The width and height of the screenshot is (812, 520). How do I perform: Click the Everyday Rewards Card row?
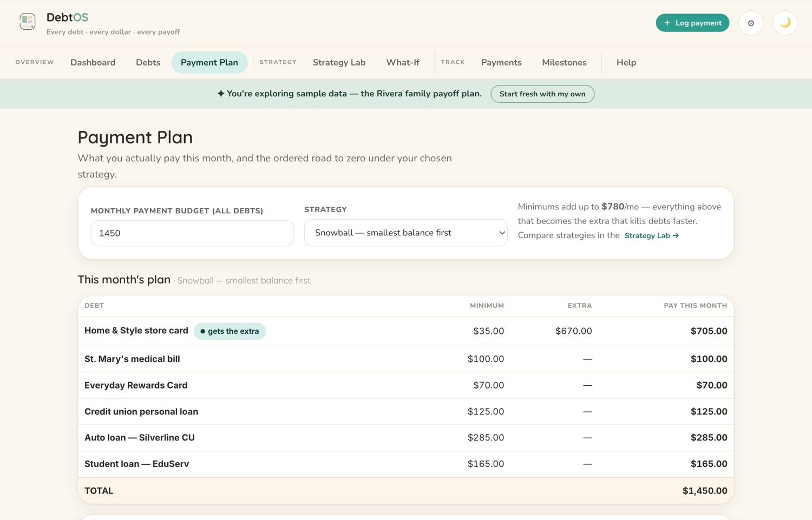[x=406, y=385]
